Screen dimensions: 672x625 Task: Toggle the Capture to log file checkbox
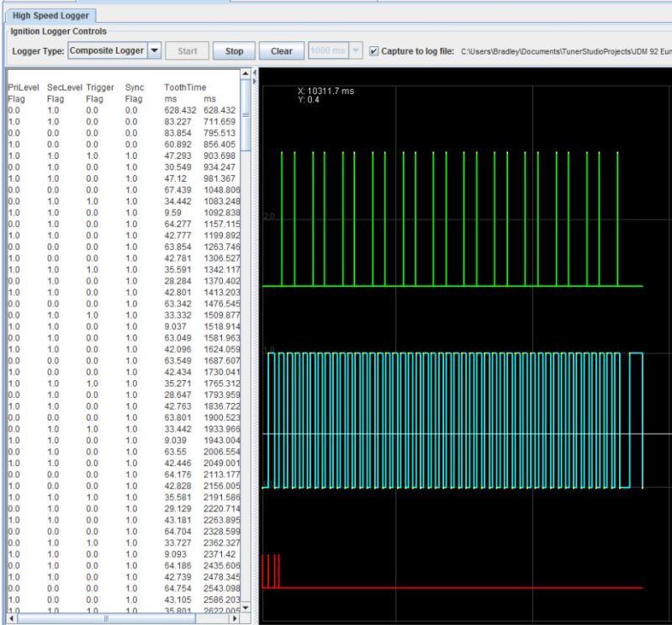(373, 50)
